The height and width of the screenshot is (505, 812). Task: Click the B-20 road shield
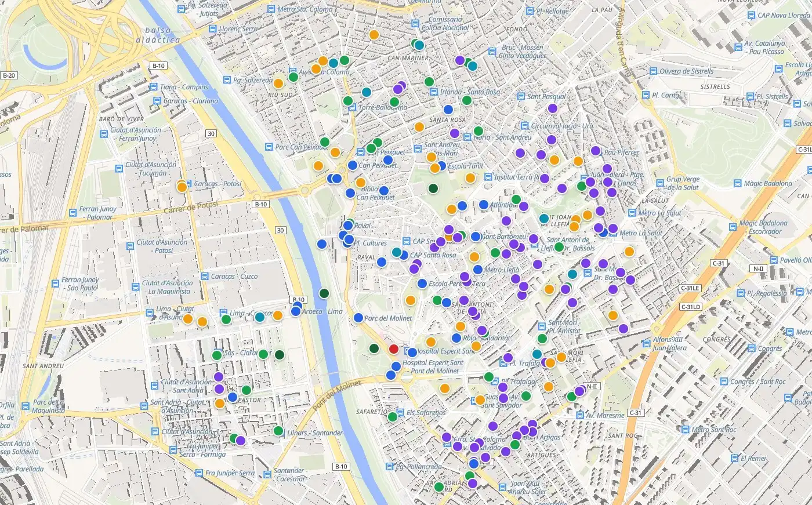(x=9, y=75)
